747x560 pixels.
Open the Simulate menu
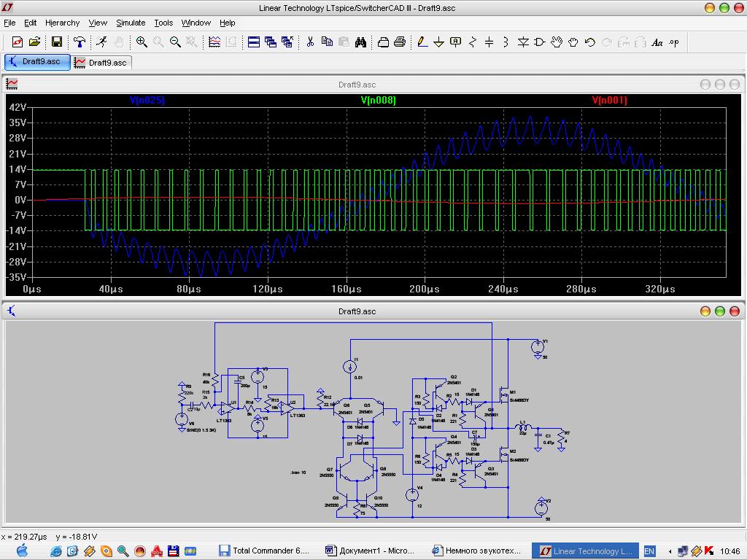pyautogui.click(x=131, y=23)
